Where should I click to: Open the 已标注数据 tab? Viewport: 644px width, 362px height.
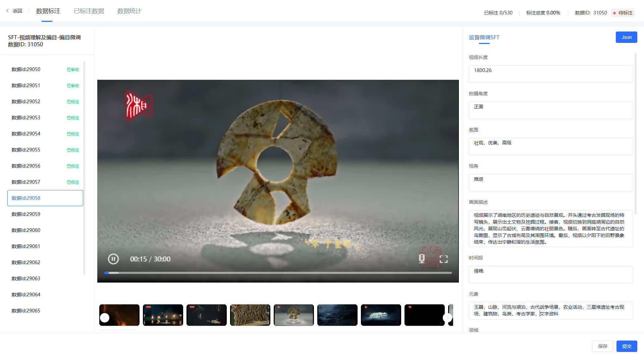pyautogui.click(x=89, y=11)
